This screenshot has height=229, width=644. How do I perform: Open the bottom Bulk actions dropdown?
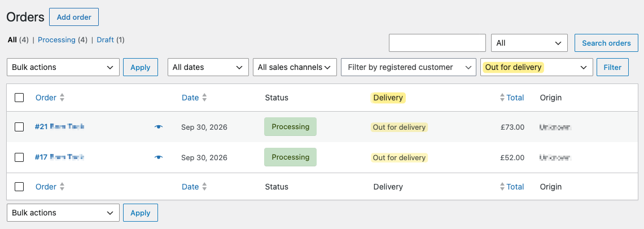coord(63,213)
